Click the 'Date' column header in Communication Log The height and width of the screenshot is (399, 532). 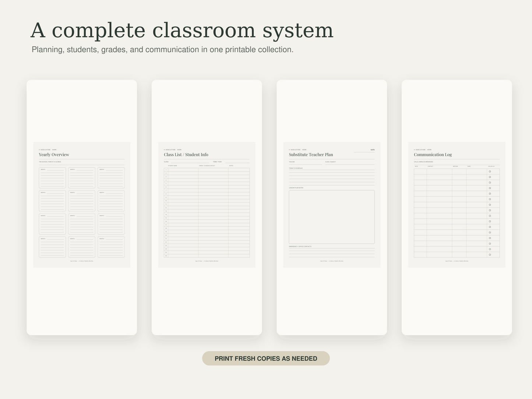(x=416, y=166)
